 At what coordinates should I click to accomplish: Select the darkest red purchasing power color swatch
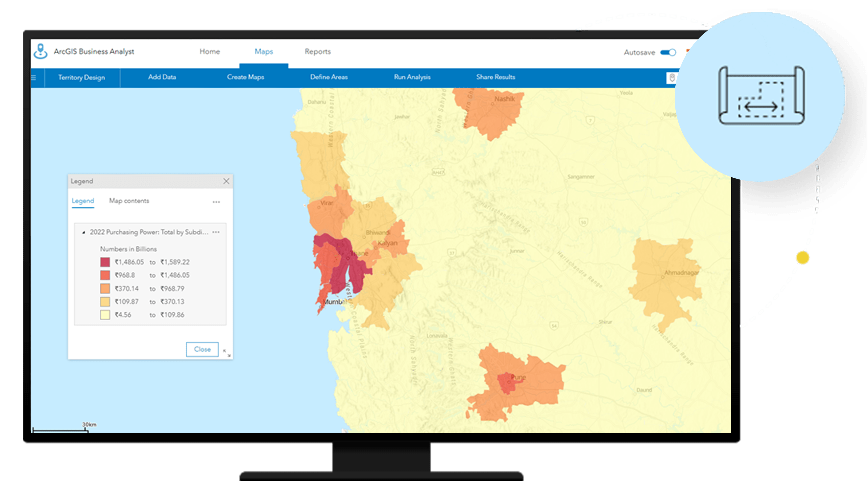(104, 262)
